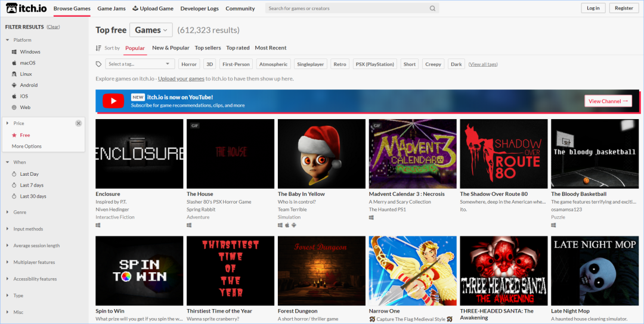Click the clock icon beside Last 30 days
This screenshot has height=324, width=644.
coord(14,196)
